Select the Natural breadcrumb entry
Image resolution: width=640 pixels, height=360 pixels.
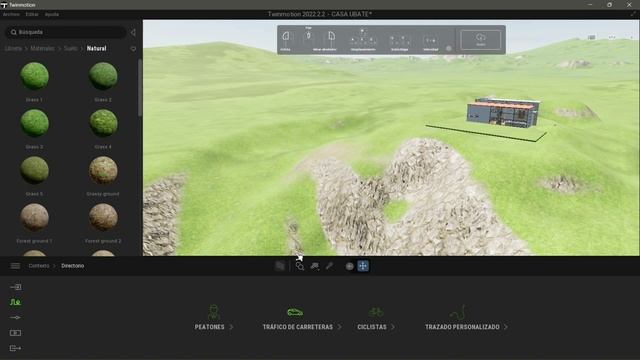[96, 48]
